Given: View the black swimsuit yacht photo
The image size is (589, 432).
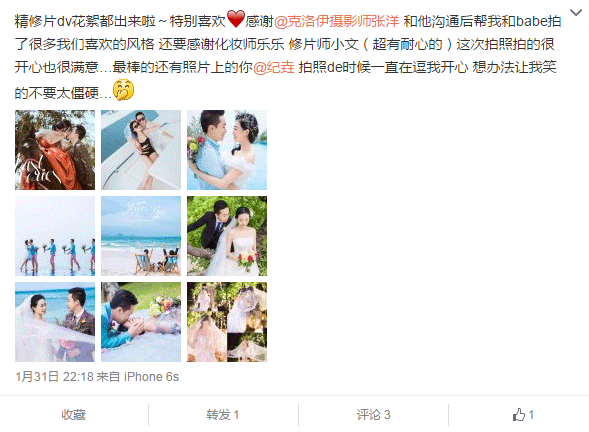Looking at the screenshot, I should point(141,150).
